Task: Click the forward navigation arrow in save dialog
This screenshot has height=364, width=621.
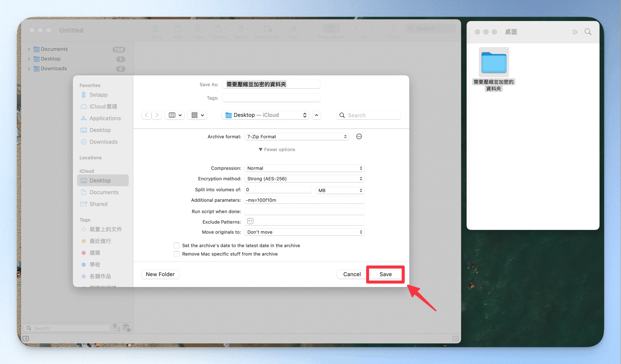Action: pos(157,115)
